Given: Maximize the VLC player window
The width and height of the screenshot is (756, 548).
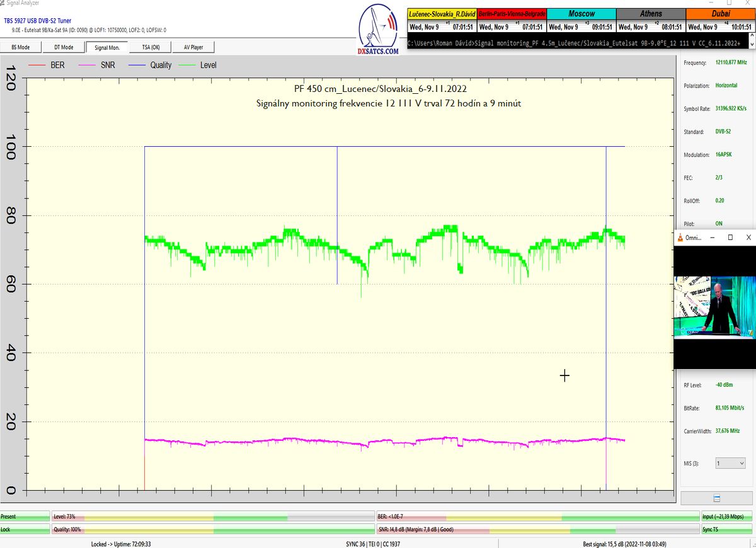Looking at the screenshot, I should (x=730, y=237).
